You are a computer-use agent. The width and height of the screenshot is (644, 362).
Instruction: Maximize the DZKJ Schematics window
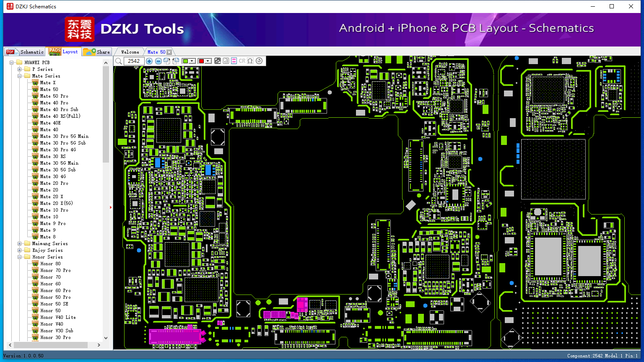(x=612, y=6)
